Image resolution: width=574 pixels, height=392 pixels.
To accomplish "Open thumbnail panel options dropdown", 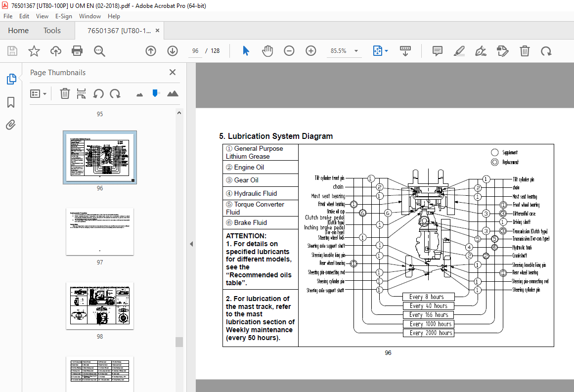I will coord(38,94).
